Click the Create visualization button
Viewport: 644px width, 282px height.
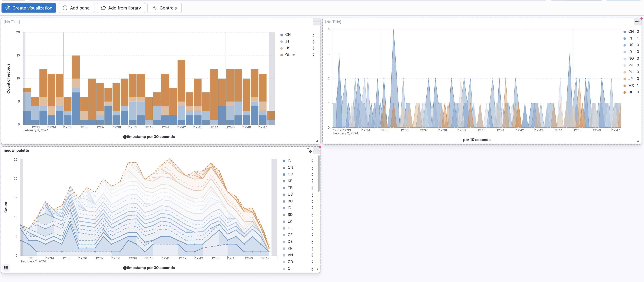(29, 8)
